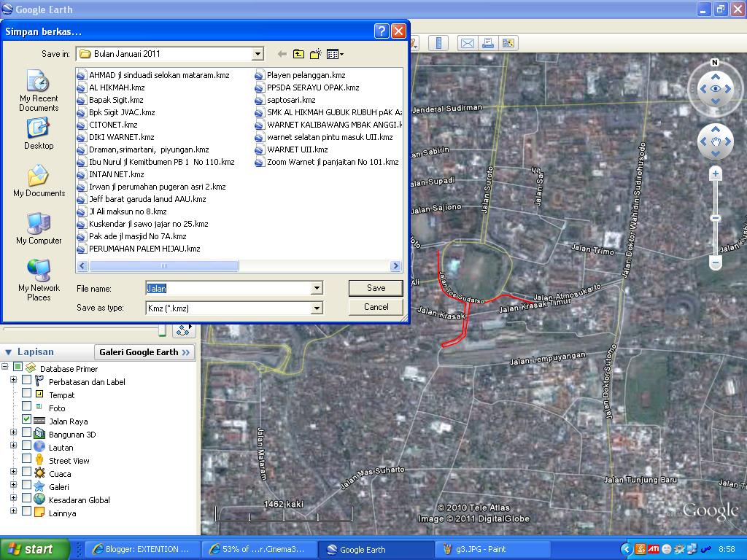This screenshot has width=747, height=560.
Task: Click the print icon in Google Earth toolbar
Action: tap(488, 43)
